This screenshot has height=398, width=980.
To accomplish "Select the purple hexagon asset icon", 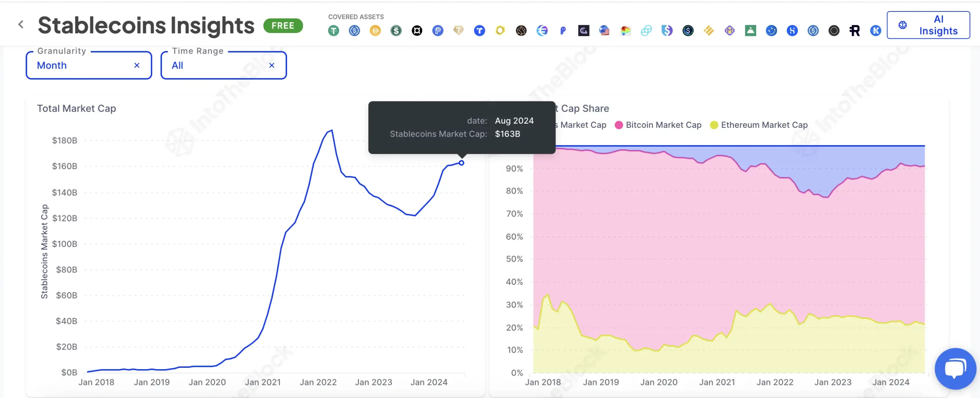I will 730,31.
